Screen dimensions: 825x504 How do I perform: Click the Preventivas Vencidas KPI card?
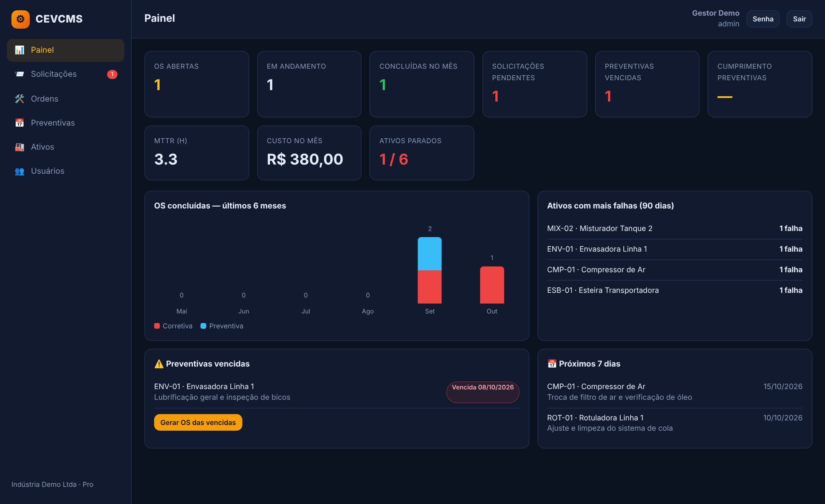click(x=647, y=84)
